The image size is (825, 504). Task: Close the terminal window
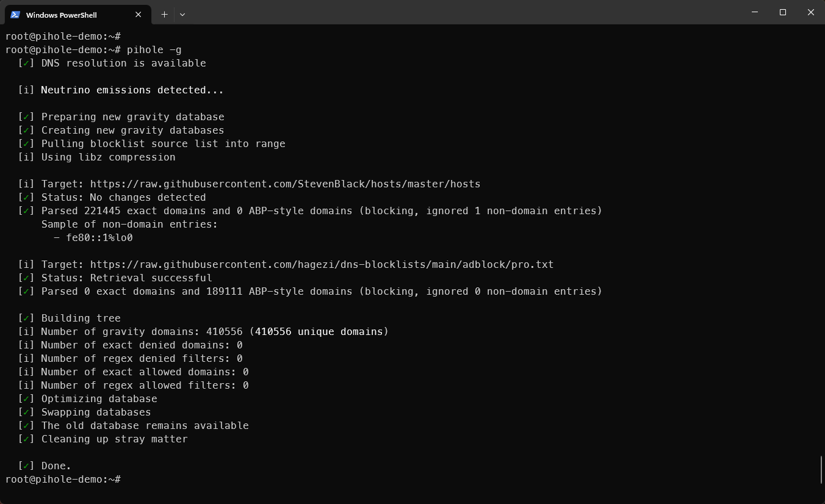pyautogui.click(x=811, y=12)
